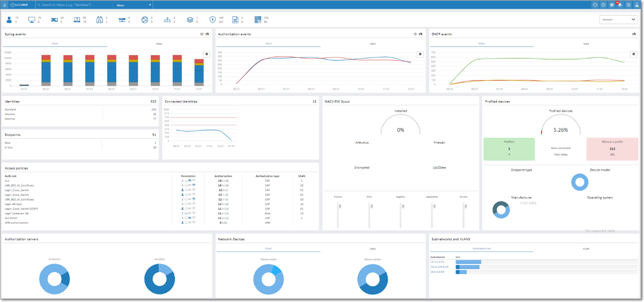Click the binoculars icon in stats bar

(x=99, y=20)
